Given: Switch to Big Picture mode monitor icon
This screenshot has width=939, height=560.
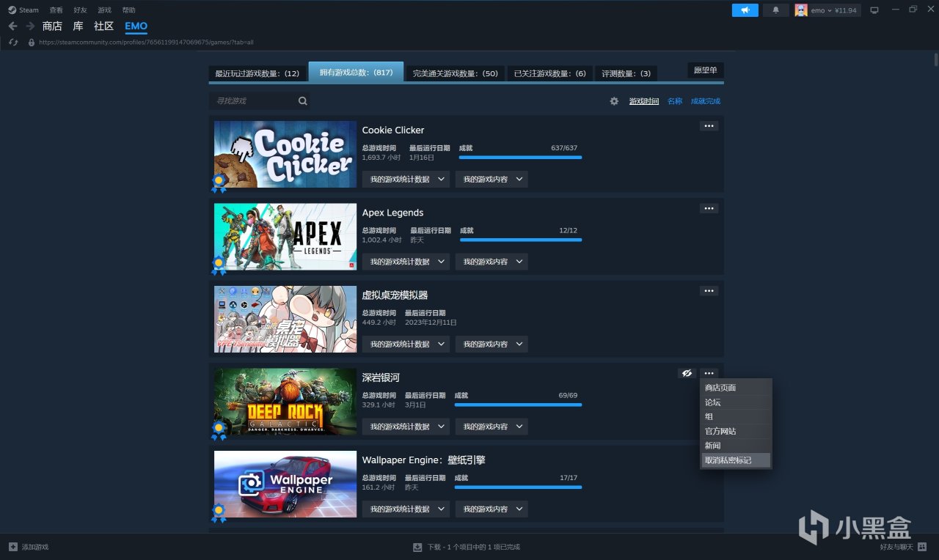Looking at the screenshot, I should (x=874, y=10).
